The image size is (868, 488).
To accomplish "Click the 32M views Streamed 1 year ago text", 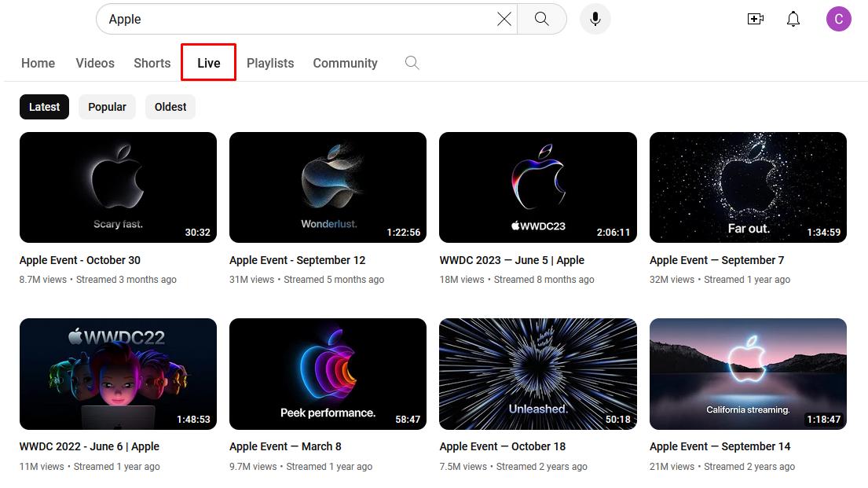I will (720, 280).
